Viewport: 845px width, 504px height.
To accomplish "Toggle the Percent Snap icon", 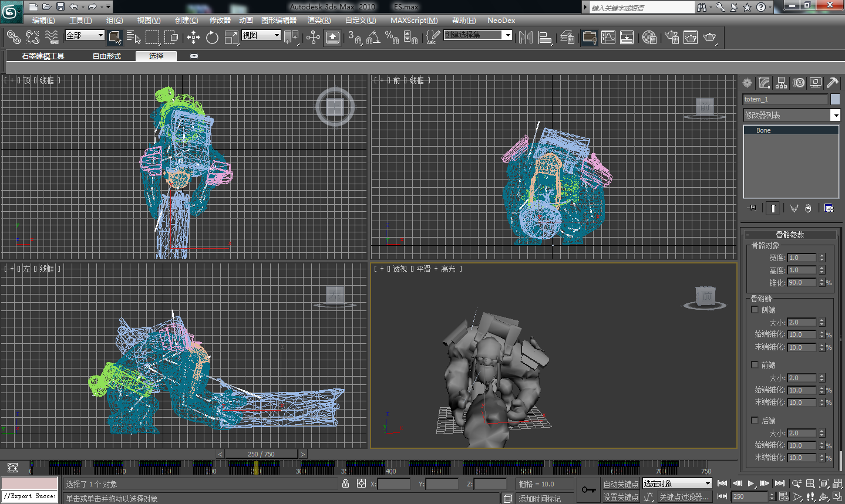I will 392,38.
